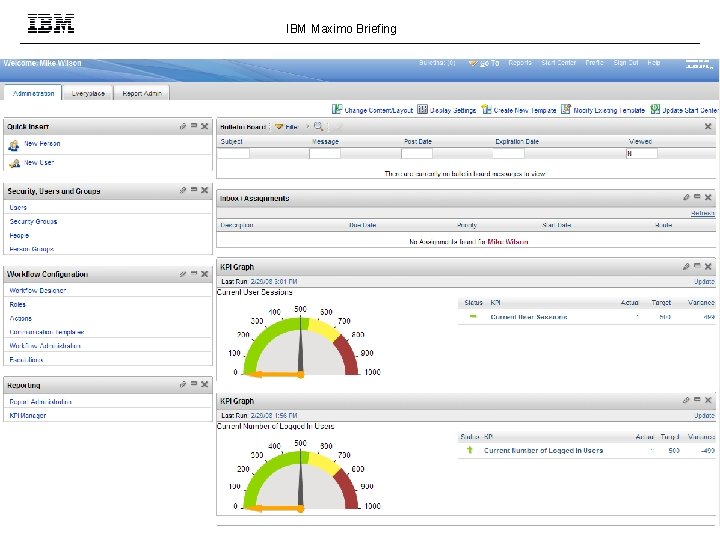Open the People link
This screenshot has height=540, width=720.
point(19,236)
